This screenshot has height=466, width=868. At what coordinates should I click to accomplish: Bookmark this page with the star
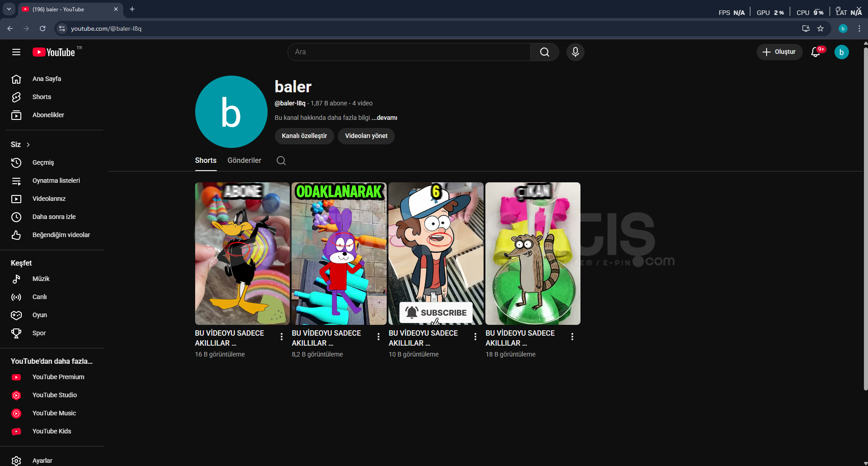[820, 29]
